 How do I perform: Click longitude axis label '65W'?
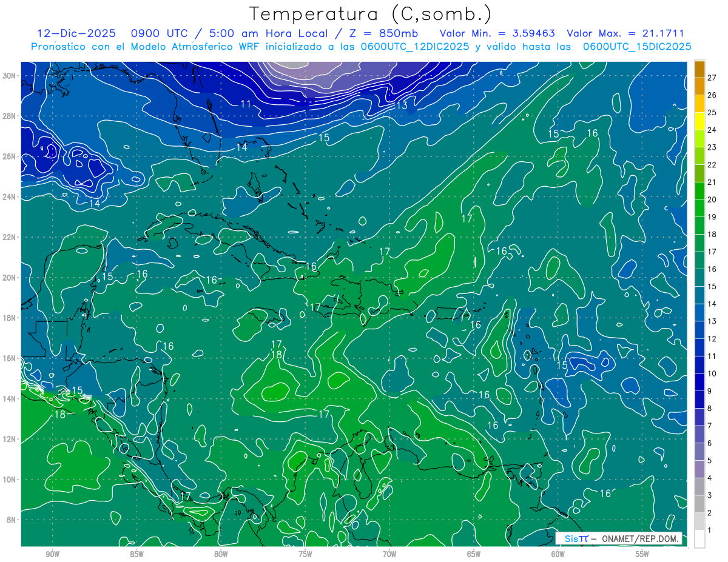474,554
